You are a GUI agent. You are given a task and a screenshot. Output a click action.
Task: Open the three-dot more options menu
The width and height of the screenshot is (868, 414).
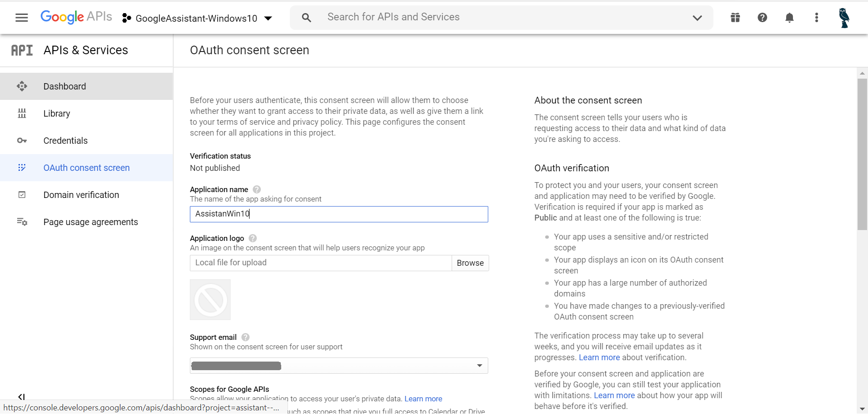point(816,18)
